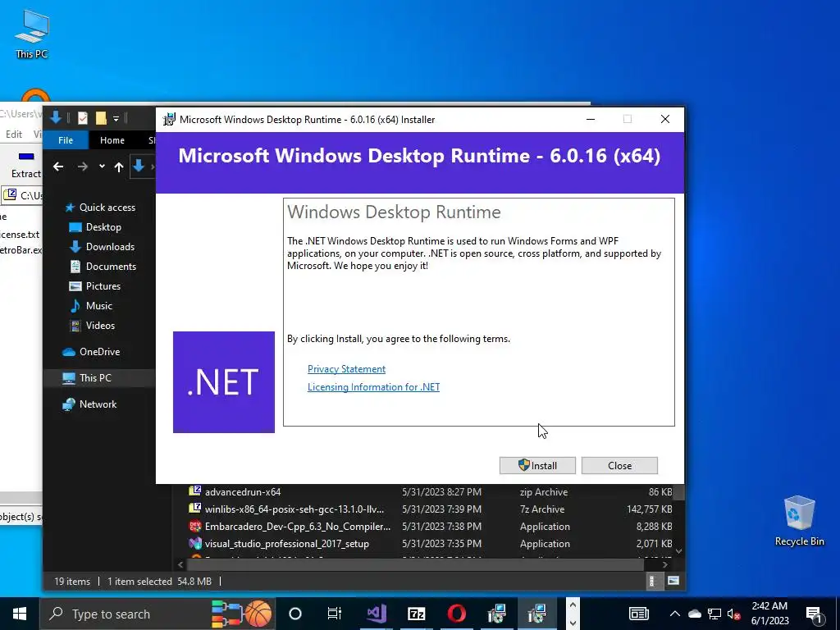Click New folder icon in Explorer title bar
Screen dimensions: 840x630
coord(101,118)
